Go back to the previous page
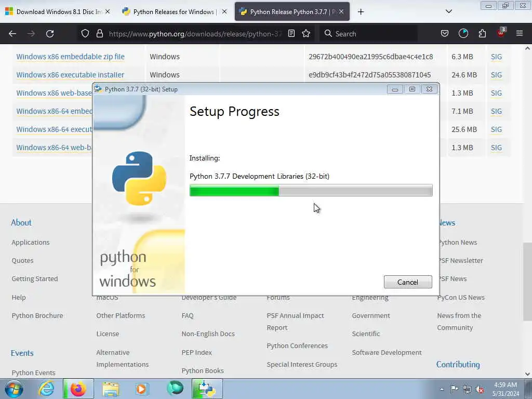 pyautogui.click(x=12, y=34)
